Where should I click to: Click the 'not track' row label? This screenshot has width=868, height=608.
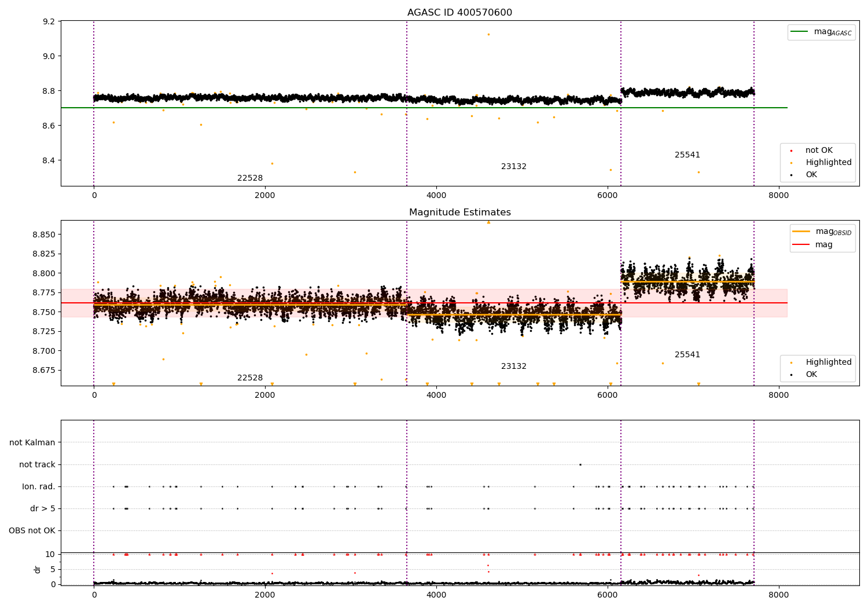pos(37,465)
